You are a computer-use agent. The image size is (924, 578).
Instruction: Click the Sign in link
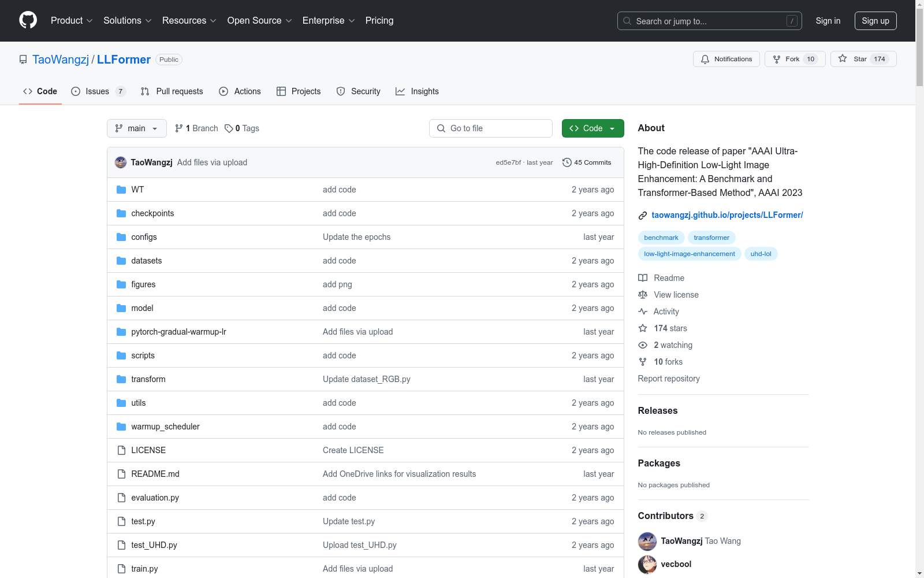click(x=828, y=21)
